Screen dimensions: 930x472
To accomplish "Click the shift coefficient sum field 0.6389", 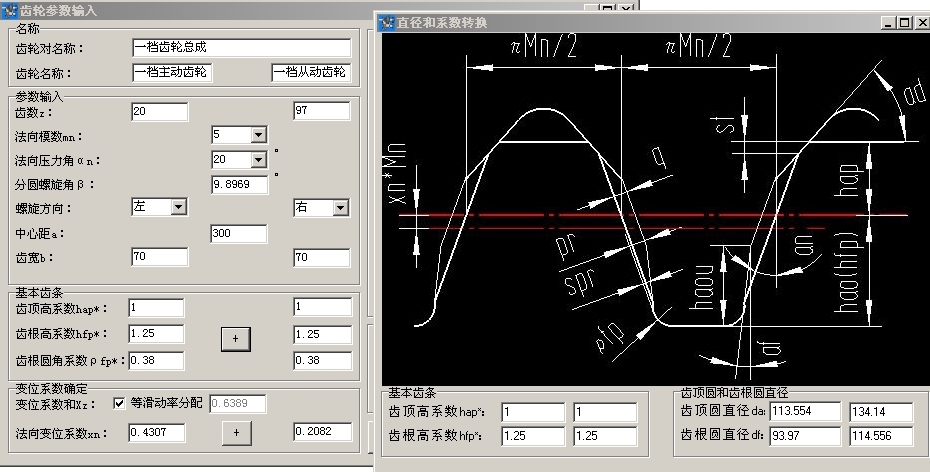I will 237,404.
